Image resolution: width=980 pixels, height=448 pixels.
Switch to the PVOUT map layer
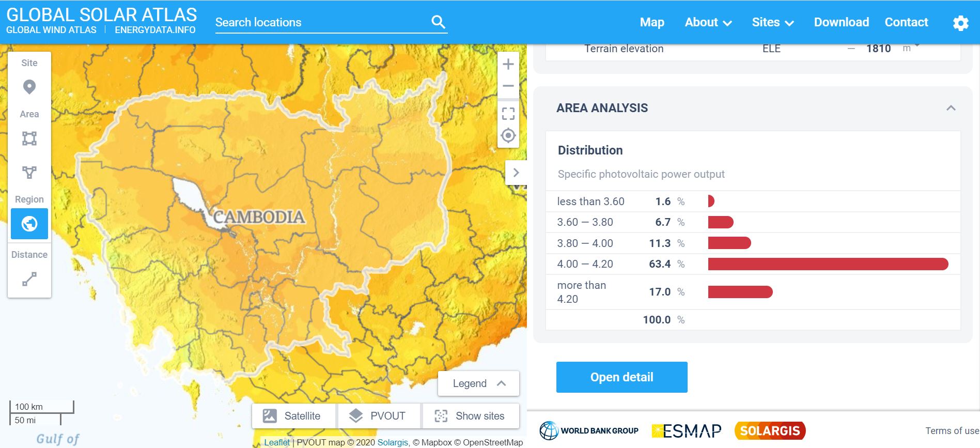click(x=378, y=416)
